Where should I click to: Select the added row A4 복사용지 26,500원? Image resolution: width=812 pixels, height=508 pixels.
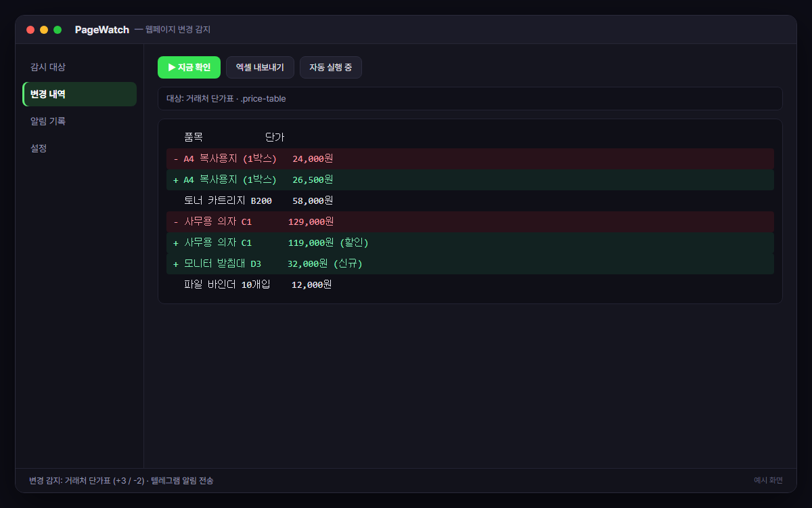click(x=470, y=179)
